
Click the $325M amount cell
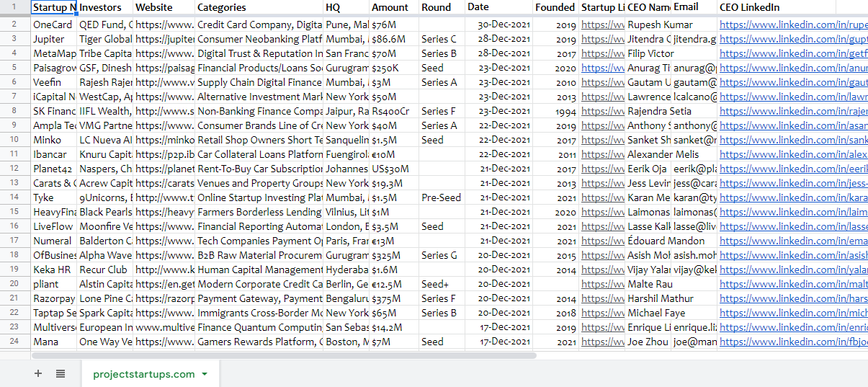click(x=394, y=255)
